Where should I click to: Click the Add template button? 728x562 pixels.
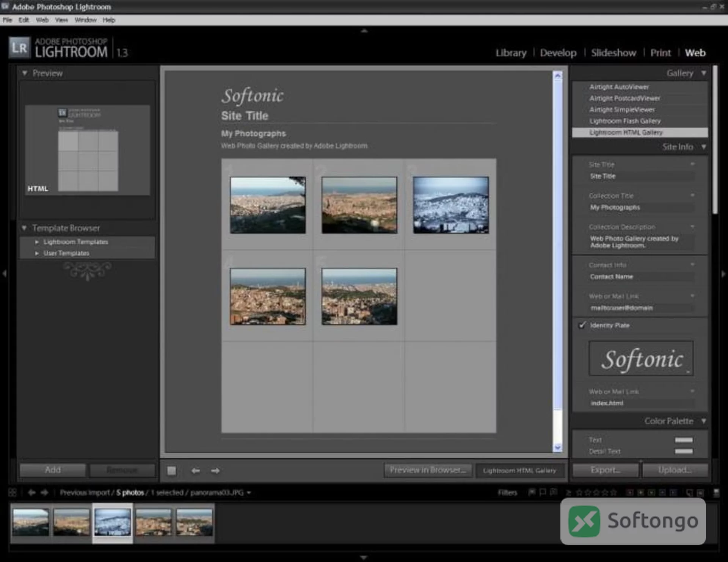(x=53, y=470)
